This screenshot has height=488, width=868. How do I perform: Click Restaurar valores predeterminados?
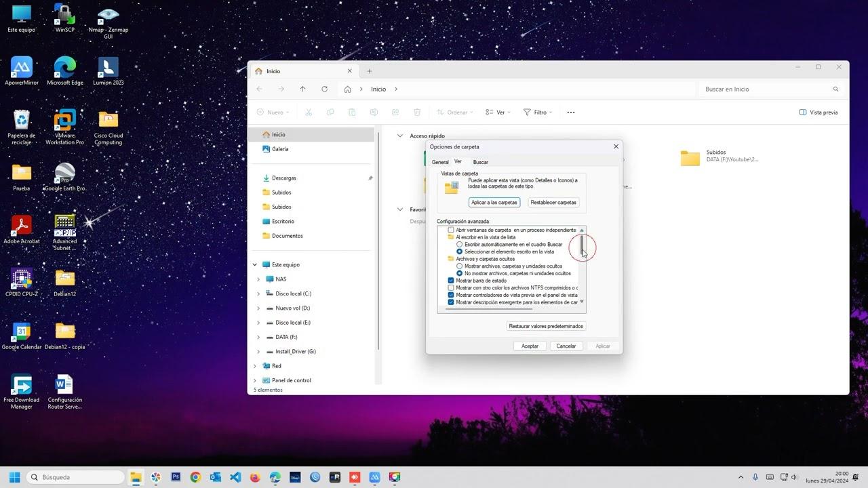[546, 326]
